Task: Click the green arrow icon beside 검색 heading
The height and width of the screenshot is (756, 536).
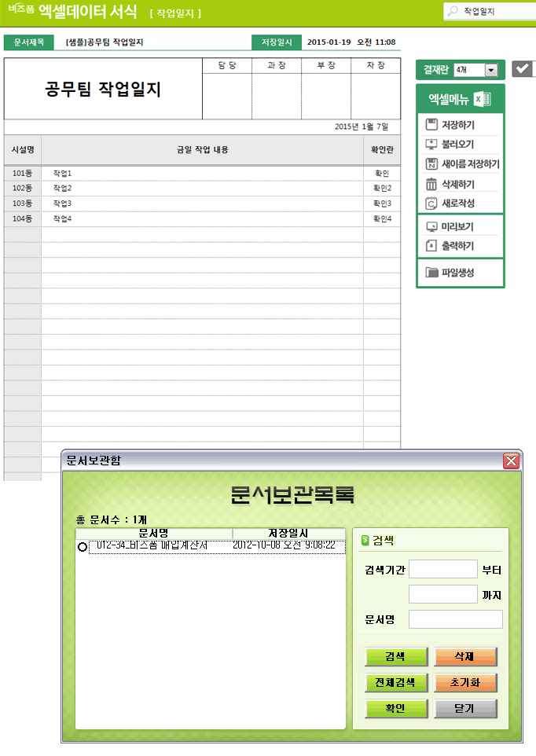Action: pyautogui.click(x=365, y=541)
